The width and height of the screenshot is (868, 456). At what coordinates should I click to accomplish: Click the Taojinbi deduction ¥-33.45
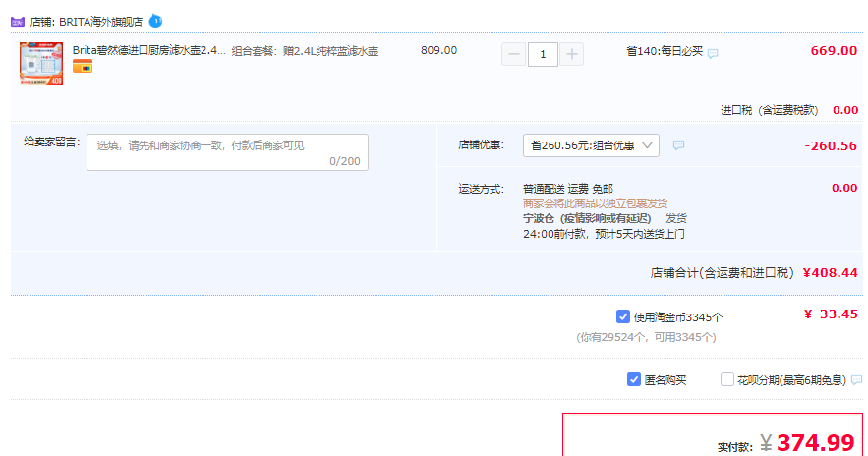pos(831,314)
